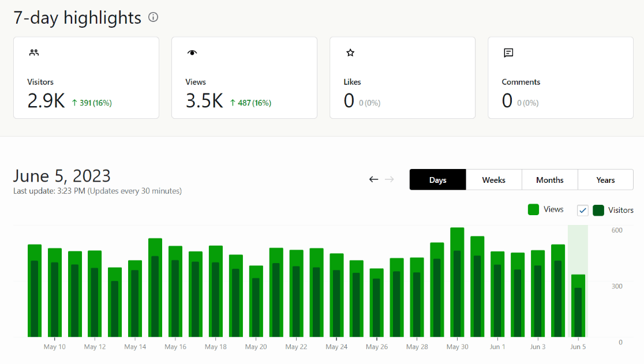Select the Months view

point(549,179)
